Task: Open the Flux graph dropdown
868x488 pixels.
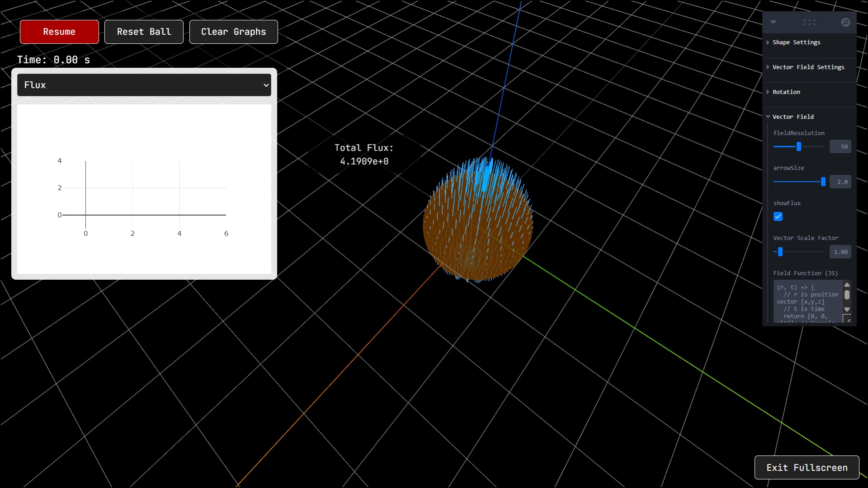Action: point(144,84)
